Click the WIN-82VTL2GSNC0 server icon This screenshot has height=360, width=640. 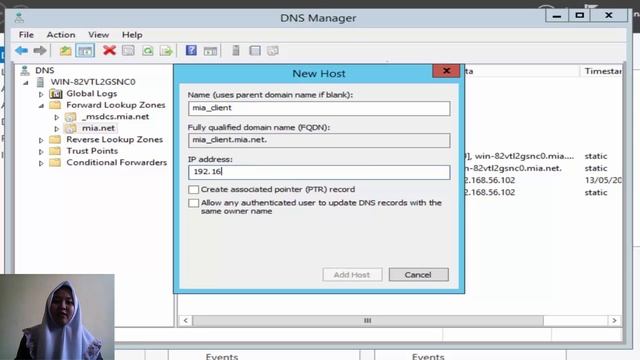(40, 82)
